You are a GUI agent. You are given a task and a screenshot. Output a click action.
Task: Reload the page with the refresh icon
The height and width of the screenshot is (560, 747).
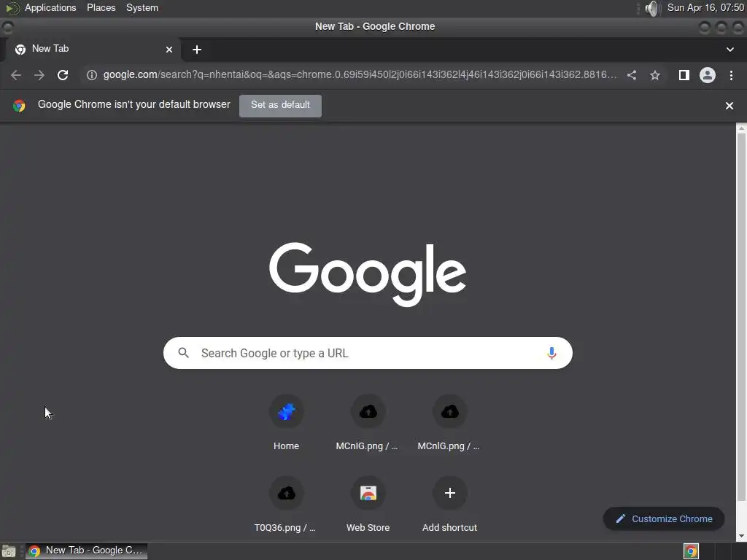pos(63,75)
